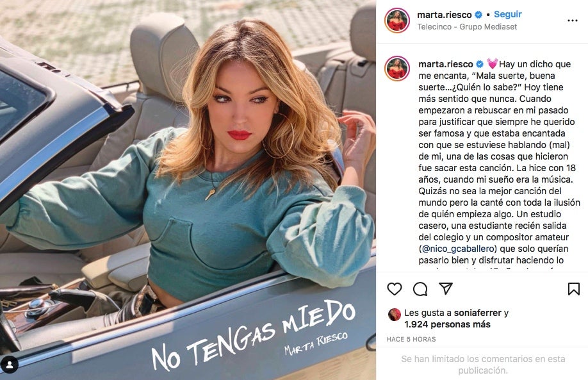The width and height of the screenshot is (588, 380).
Task: Open header profile picture avatar
Action: coord(397,21)
